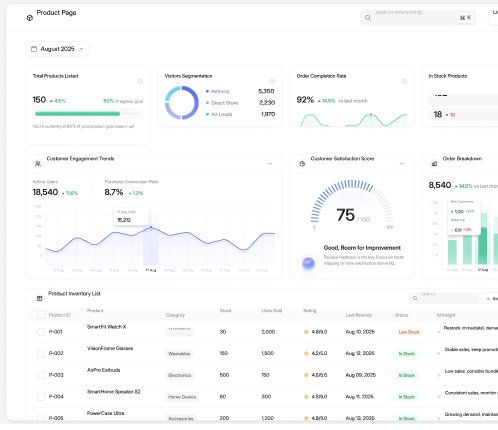Click the calendar icon beside August 2025

pyautogui.click(x=34, y=49)
